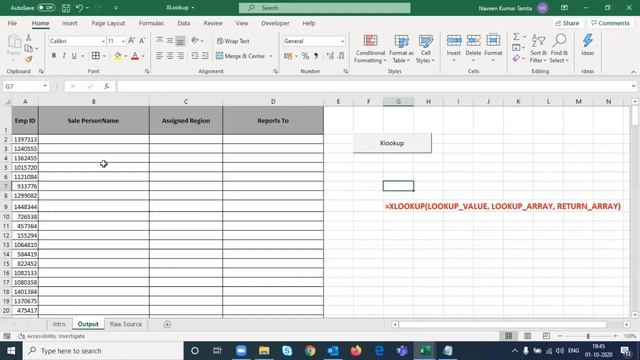The width and height of the screenshot is (640, 360).
Task: Open the General number format dropdown
Action: click(x=342, y=41)
